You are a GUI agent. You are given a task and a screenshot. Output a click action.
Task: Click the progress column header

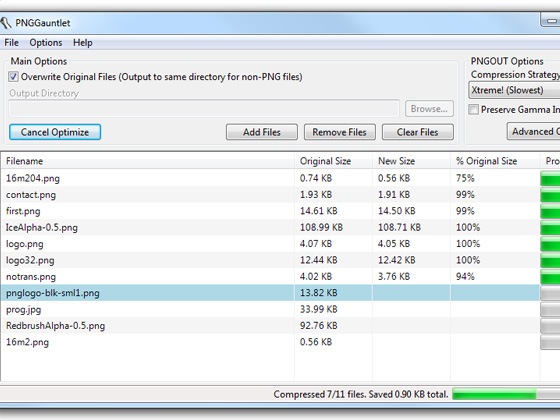(550, 161)
